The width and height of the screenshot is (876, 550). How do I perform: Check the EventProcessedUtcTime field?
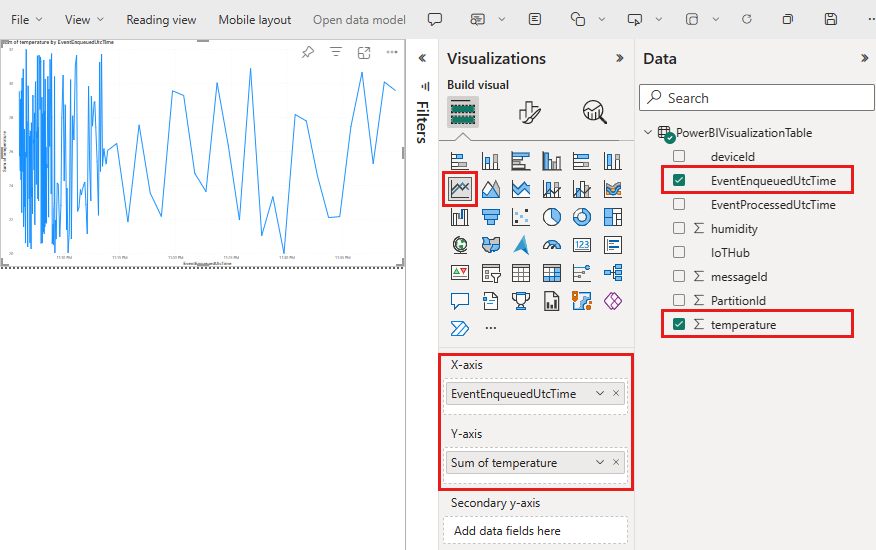coord(679,204)
